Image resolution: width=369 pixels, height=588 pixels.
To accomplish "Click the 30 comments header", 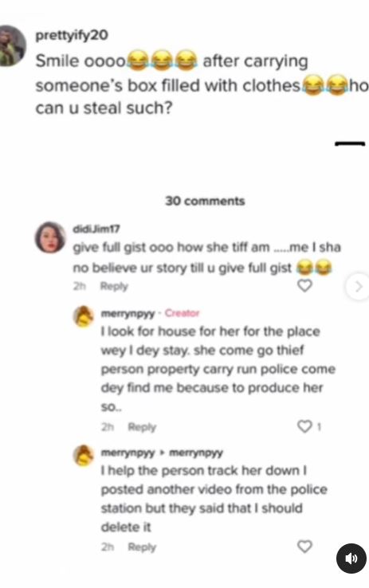I will 205,201.
